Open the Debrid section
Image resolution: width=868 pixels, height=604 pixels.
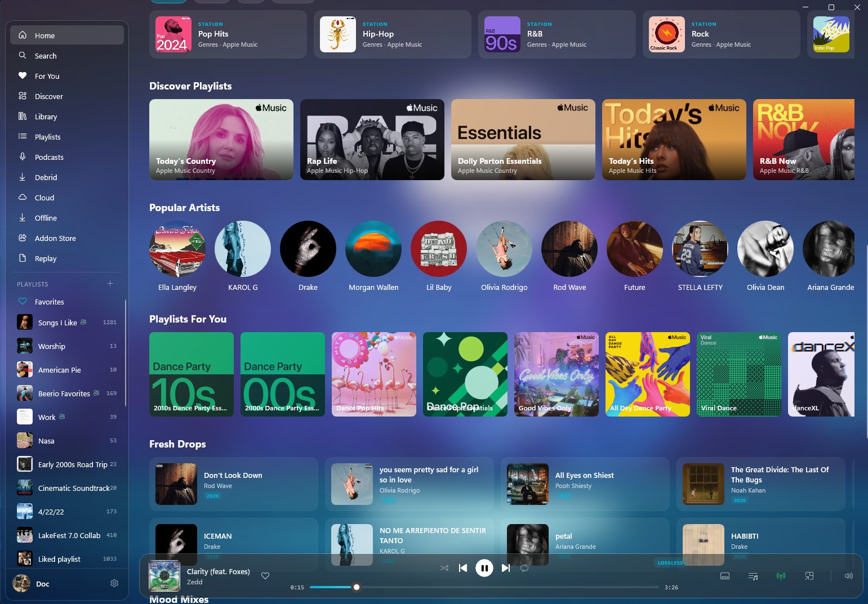point(67,177)
